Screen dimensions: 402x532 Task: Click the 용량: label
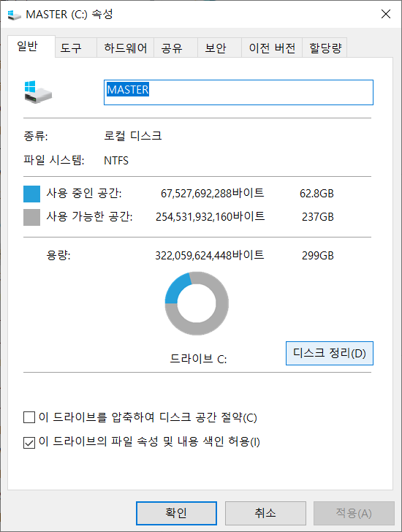click(x=58, y=255)
